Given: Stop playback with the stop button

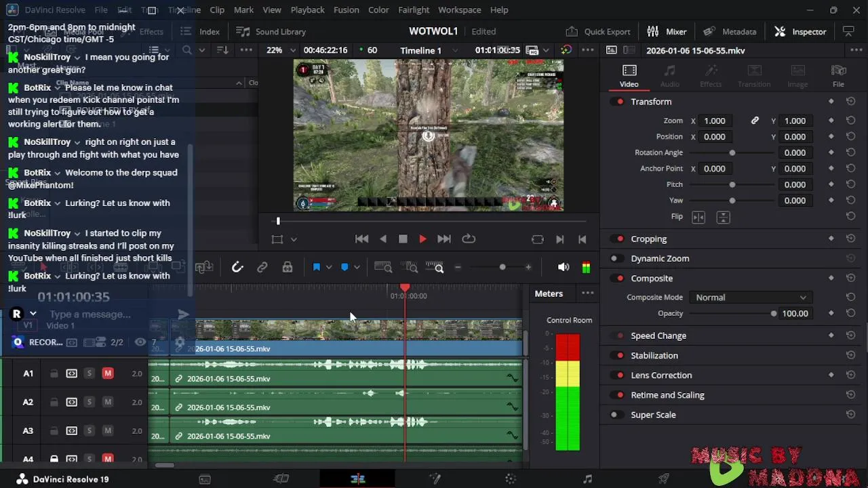Looking at the screenshot, I should [403, 239].
